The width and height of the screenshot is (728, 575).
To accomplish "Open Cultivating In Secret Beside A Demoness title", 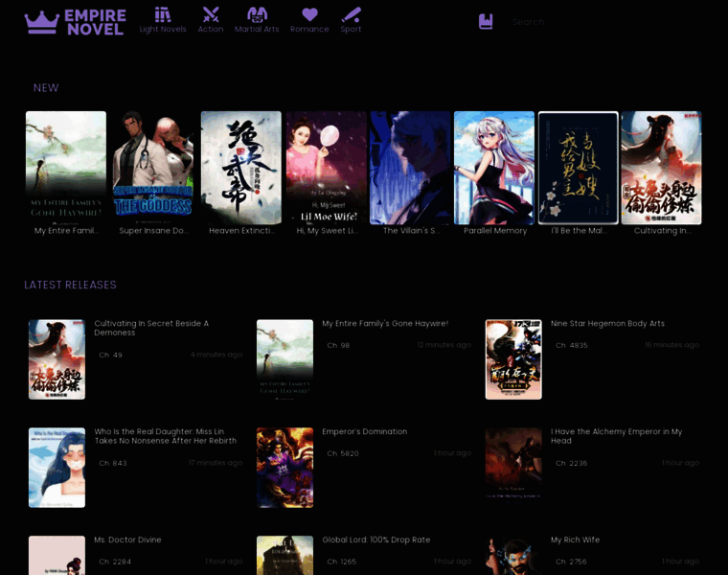I will click(151, 328).
